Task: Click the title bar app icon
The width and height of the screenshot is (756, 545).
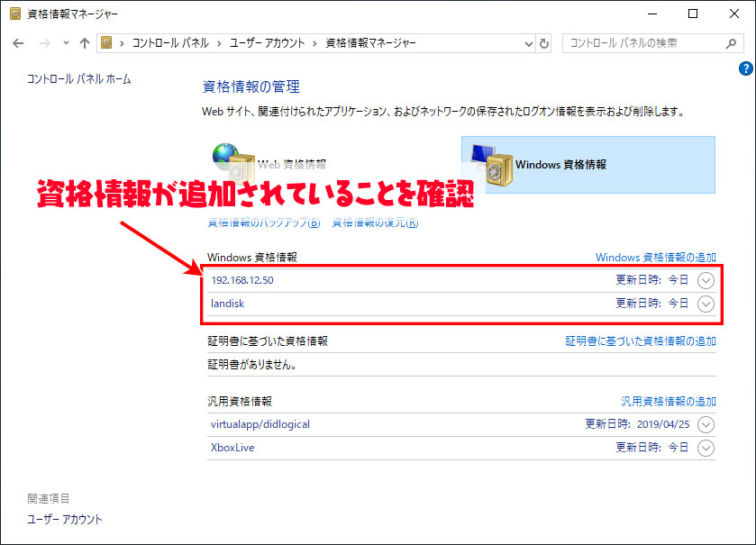Action: [15, 14]
